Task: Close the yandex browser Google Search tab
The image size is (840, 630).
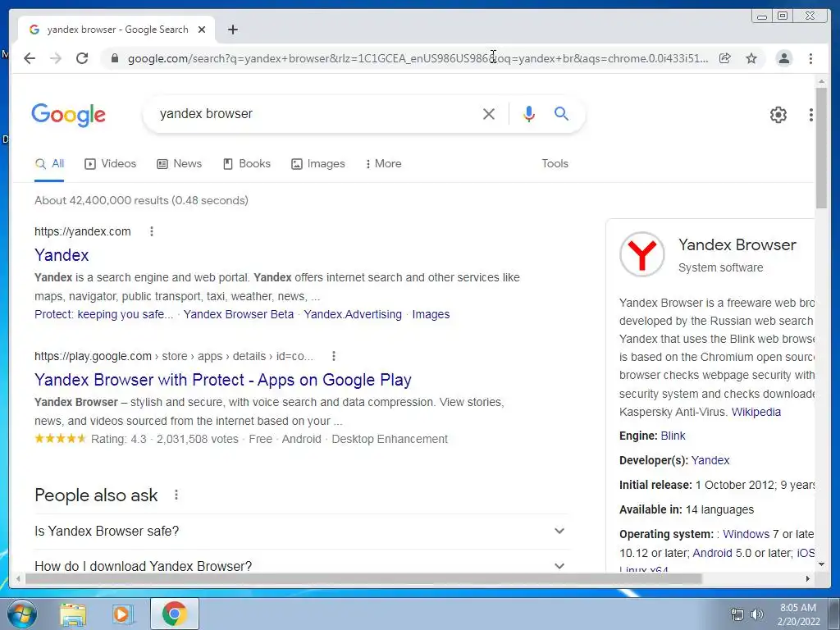Action: (202, 30)
